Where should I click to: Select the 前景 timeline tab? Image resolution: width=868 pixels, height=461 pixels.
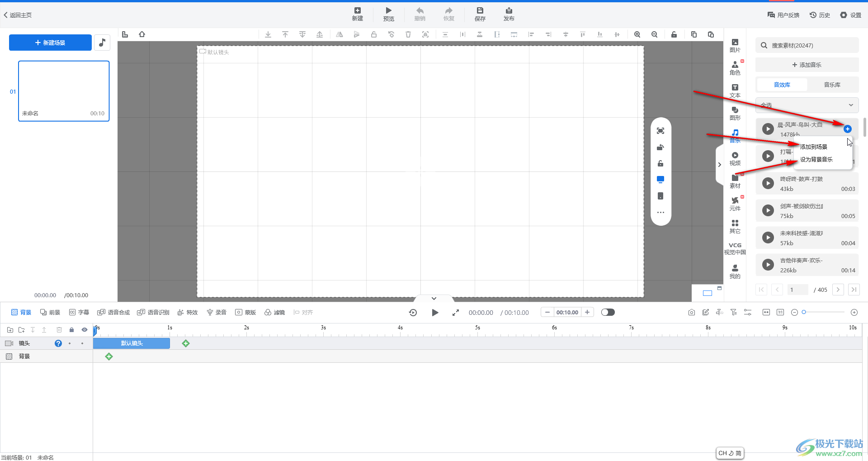[x=50, y=312]
